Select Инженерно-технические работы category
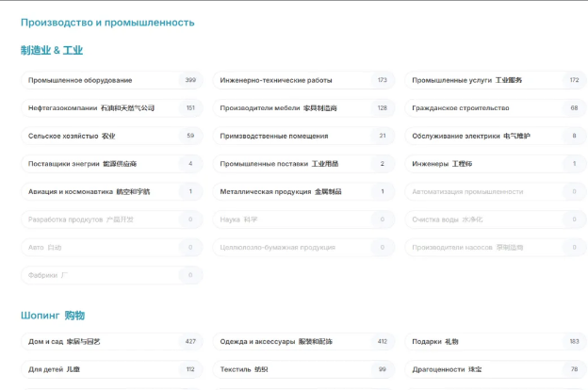 coord(302,80)
